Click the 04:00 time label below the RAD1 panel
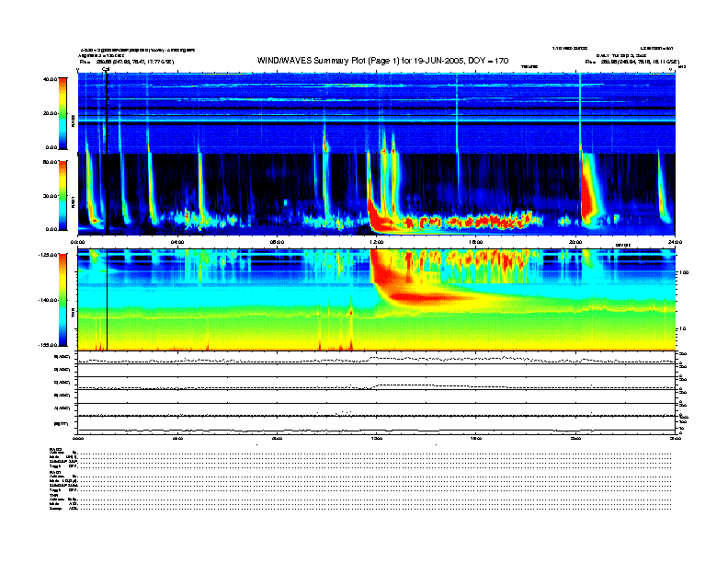Viewport: 728px width, 563px height. [177, 242]
